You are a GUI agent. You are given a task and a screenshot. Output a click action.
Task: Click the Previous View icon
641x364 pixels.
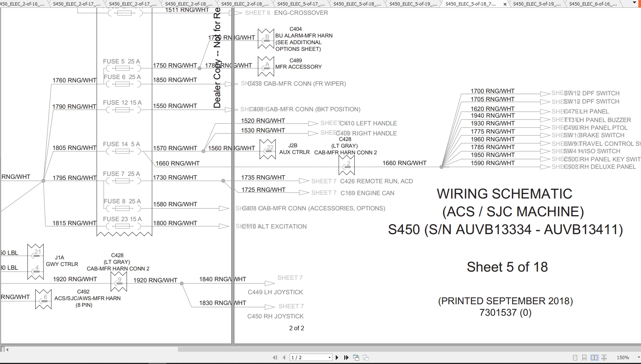356,357
